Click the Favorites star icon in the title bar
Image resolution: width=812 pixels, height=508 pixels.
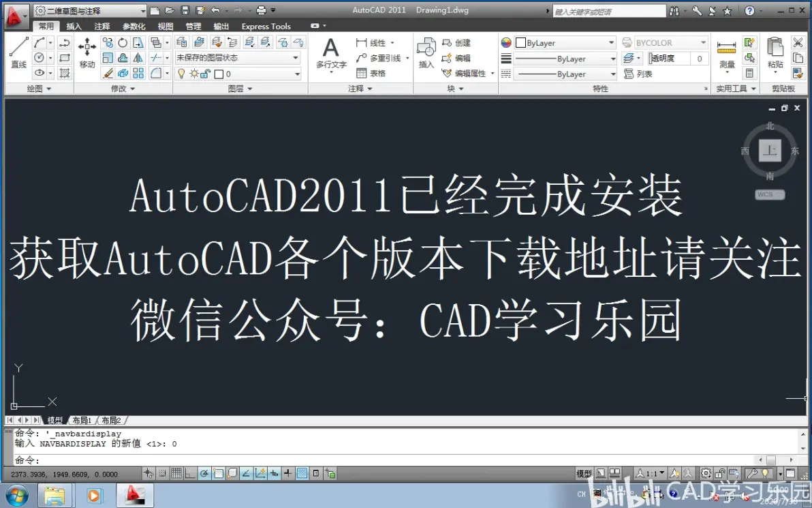tap(728, 10)
